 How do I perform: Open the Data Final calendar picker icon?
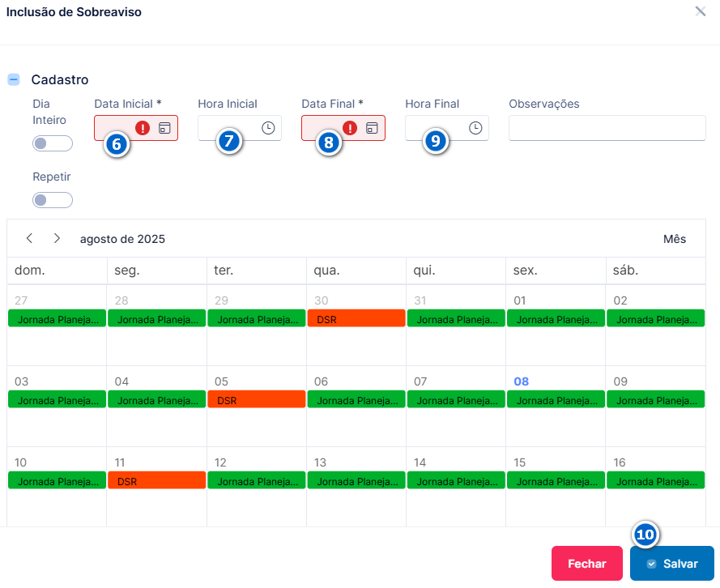372,128
